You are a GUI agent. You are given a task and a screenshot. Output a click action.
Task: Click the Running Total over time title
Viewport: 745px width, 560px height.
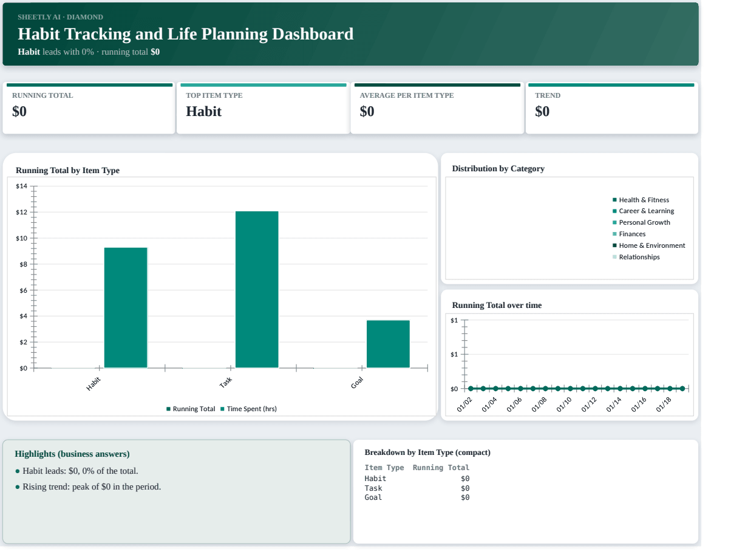(x=497, y=306)
